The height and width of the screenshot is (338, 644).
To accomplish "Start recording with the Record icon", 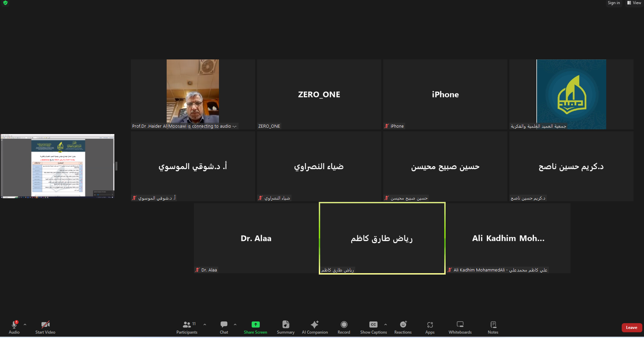I will (x=344, y=325).
